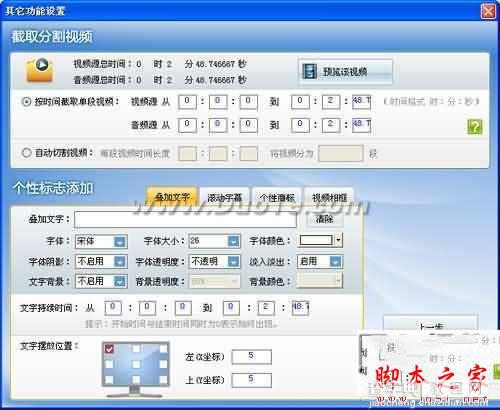Image resolution: width=500 pixels, height=410 pixels.
Task: Click text duration start second field
Action: tap(183, 308)
